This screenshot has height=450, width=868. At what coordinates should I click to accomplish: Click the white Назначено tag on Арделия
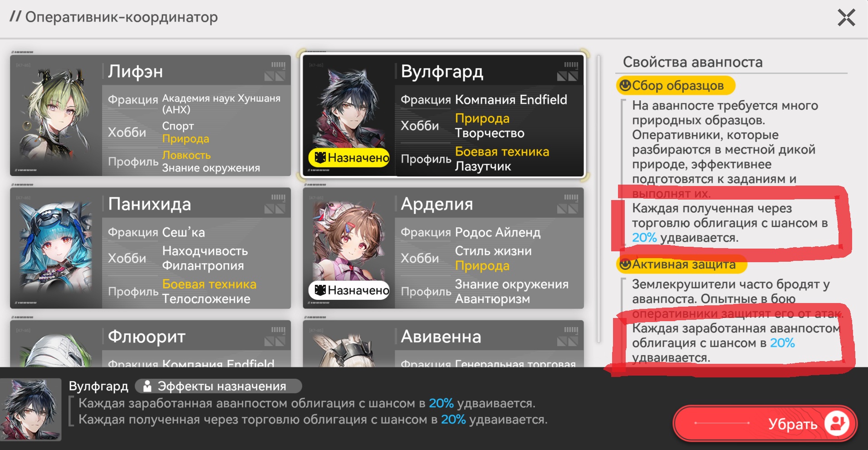[349, 290]
